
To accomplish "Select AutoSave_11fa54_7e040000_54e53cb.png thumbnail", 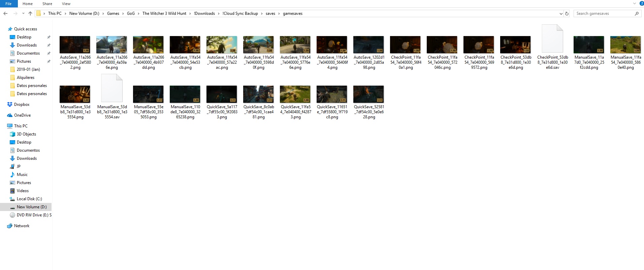I will [x=185, y=44].
